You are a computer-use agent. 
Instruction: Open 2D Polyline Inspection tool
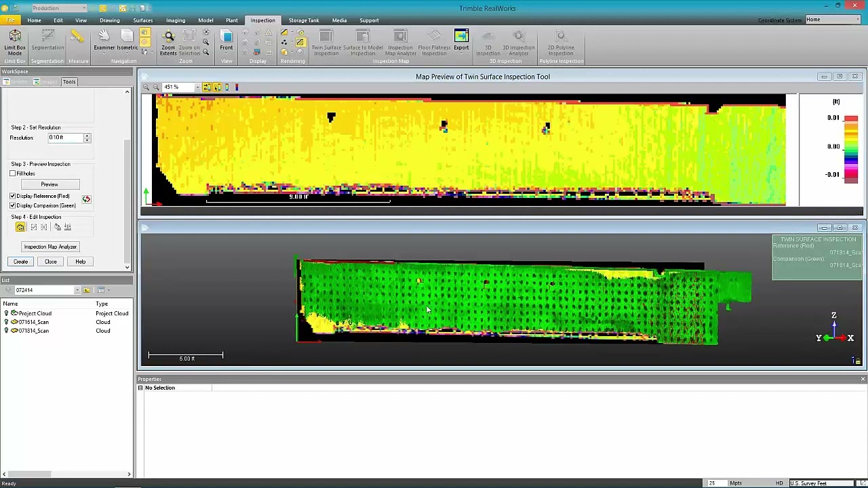[561, 42]
